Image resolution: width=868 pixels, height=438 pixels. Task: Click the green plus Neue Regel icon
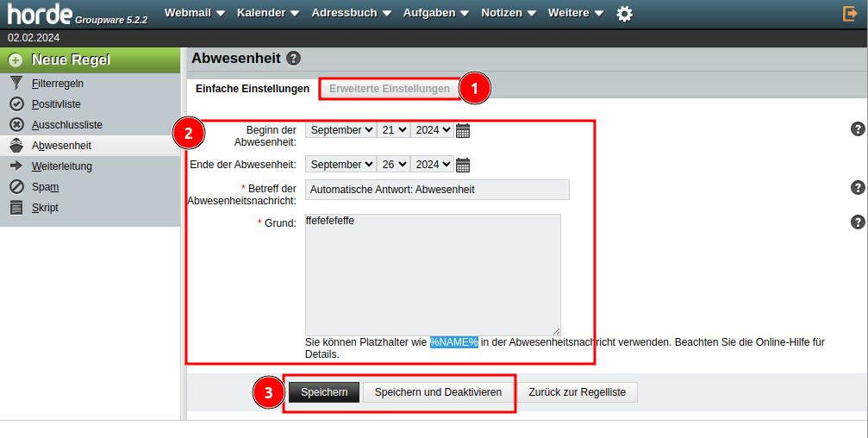coord(16,60)
